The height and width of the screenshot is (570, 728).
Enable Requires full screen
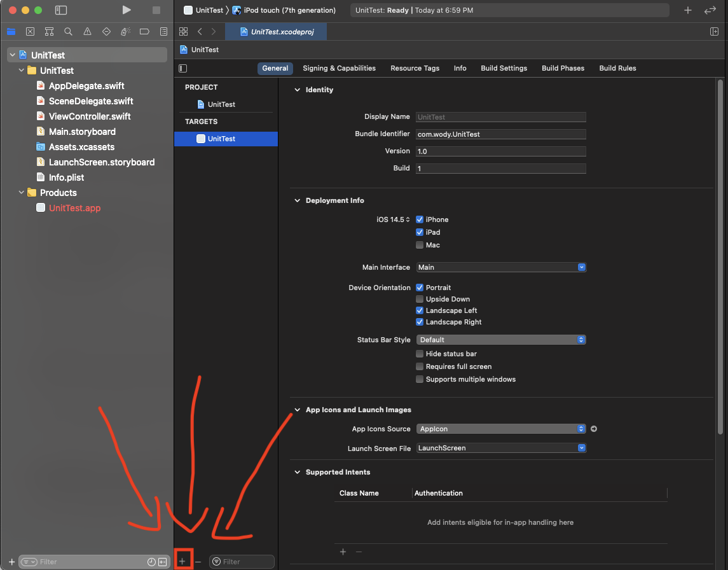(x=420, y=366)
